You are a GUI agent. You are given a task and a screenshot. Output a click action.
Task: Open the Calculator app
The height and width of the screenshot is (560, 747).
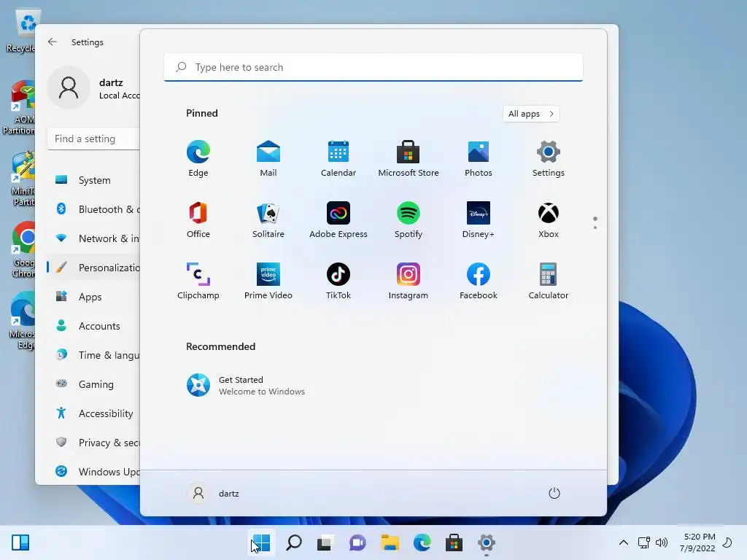549,281
